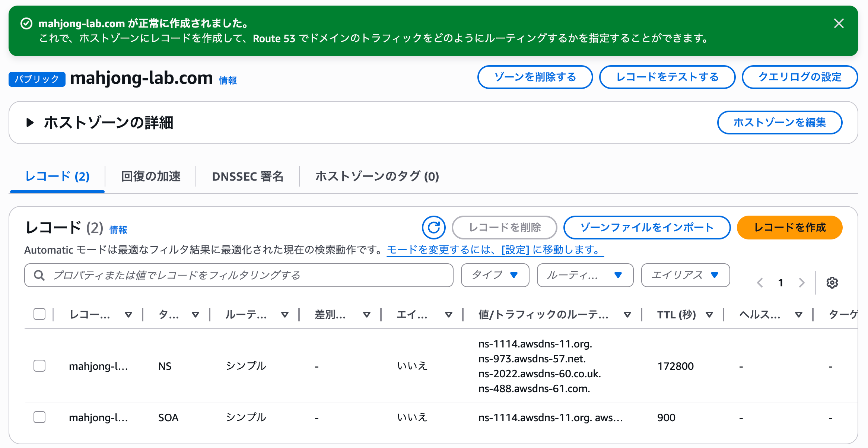868x448 pixels.
Task: Go to previous page arrow
Action: click(x=760, y=283)
